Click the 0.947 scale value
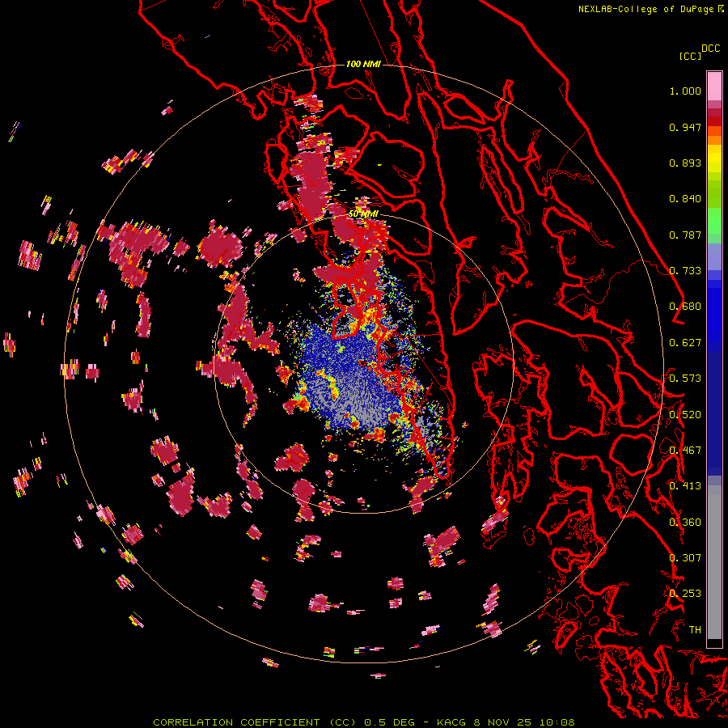 click(x=685, y=127)
